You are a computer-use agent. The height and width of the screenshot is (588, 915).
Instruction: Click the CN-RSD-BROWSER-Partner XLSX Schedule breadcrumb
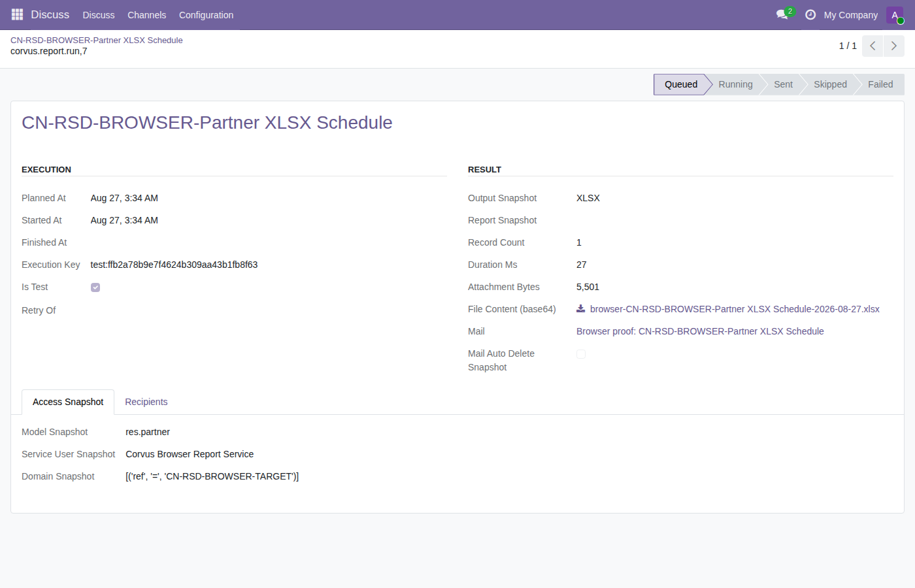(97, 40)
